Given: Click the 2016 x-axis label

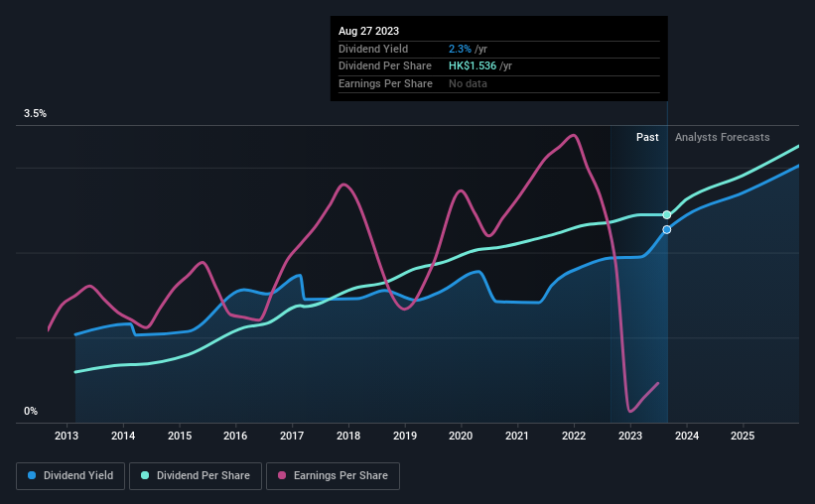Looking at the screenshot, I should (x=235, y=436).
